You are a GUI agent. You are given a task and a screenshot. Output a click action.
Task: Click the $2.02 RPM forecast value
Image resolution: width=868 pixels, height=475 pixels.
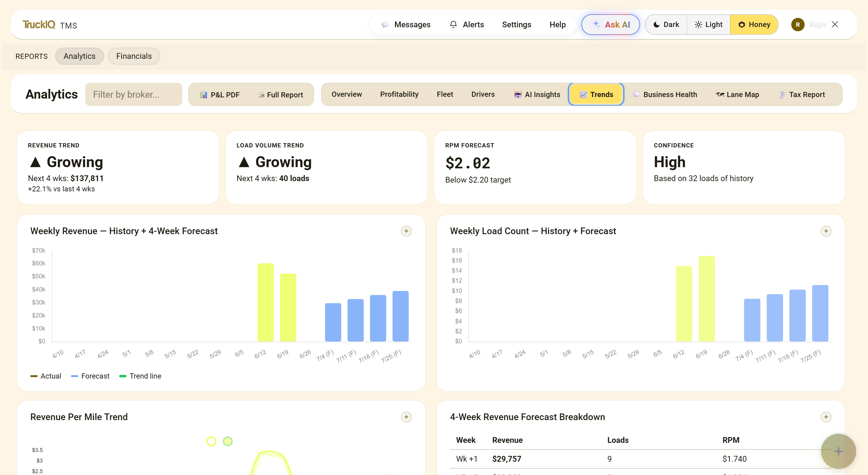(468, 163)
